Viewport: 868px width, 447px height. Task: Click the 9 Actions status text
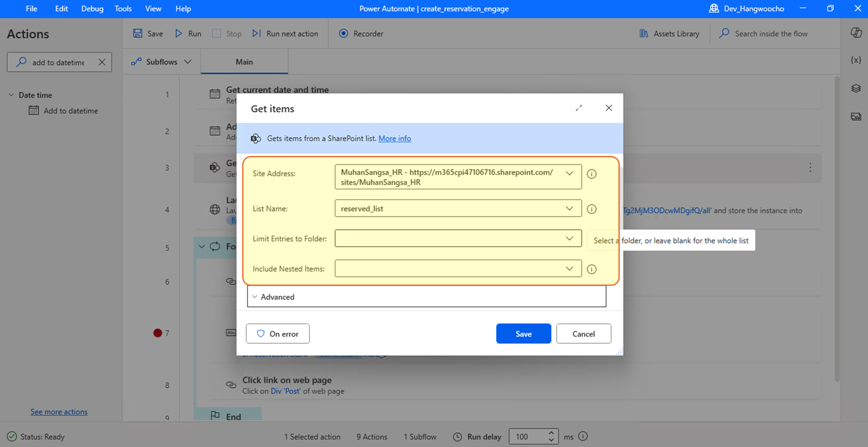[372, 437]
